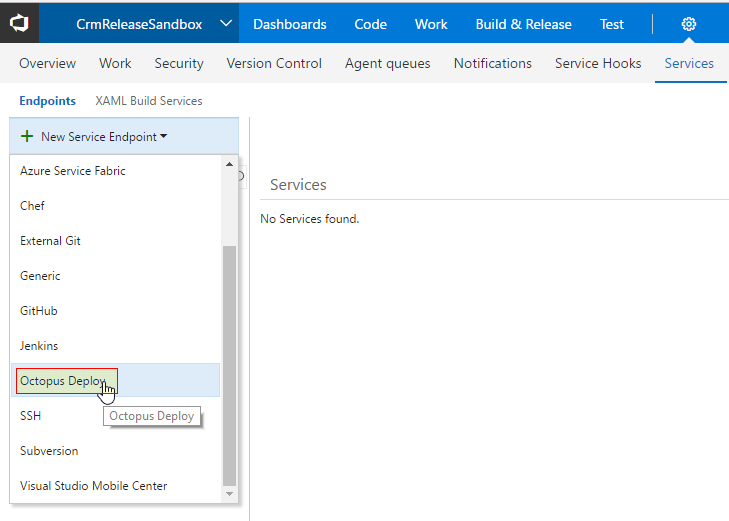Open the Security settings tab
The height and width of the screenshot is (521, 729).
[179, 63]
